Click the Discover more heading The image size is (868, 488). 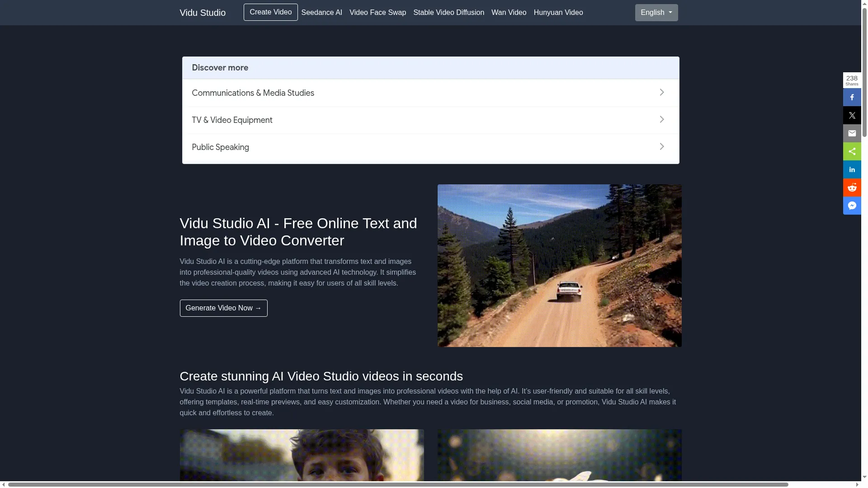220,68
